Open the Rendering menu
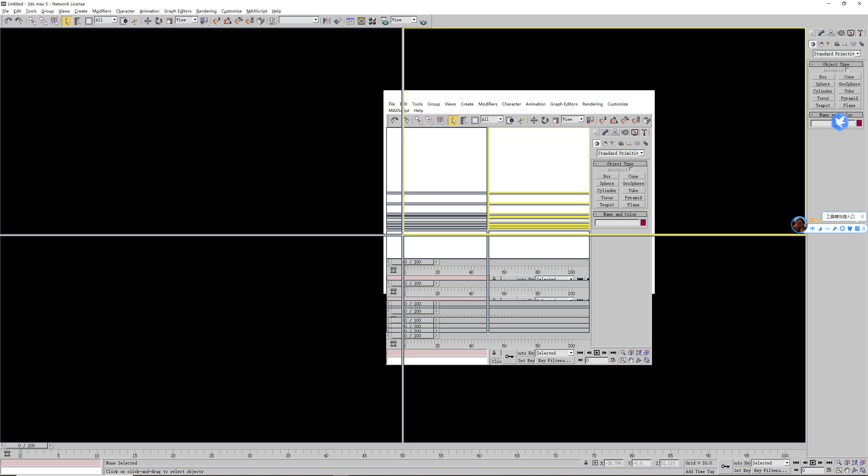Screen dimensions: 868x476 206,11
